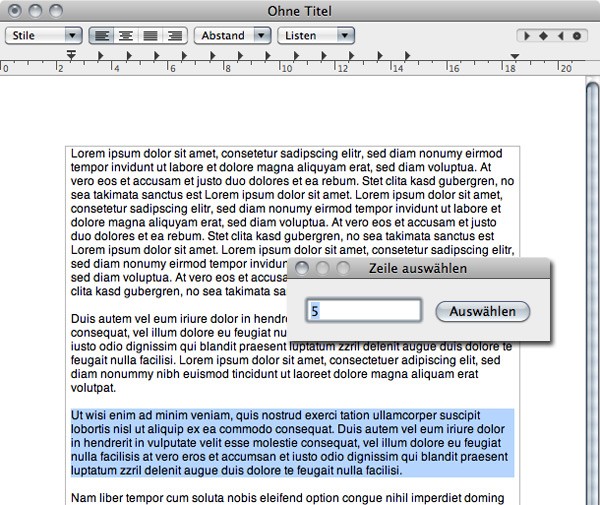Image resolution: width=600 pixels, height=505 pixels.
Task: Align text left in the toolbar
Action: click(102, 35)
